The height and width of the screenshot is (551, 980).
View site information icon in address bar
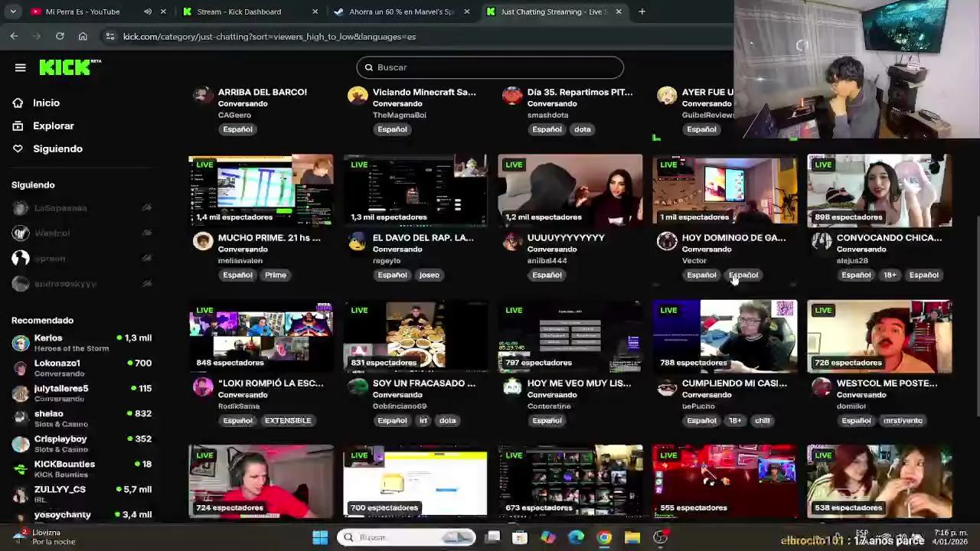point(109,36)
